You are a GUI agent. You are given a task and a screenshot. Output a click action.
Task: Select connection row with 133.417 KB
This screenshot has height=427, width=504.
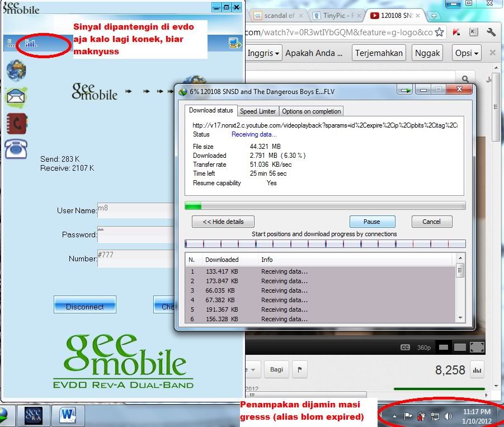[x=320, y=271]
